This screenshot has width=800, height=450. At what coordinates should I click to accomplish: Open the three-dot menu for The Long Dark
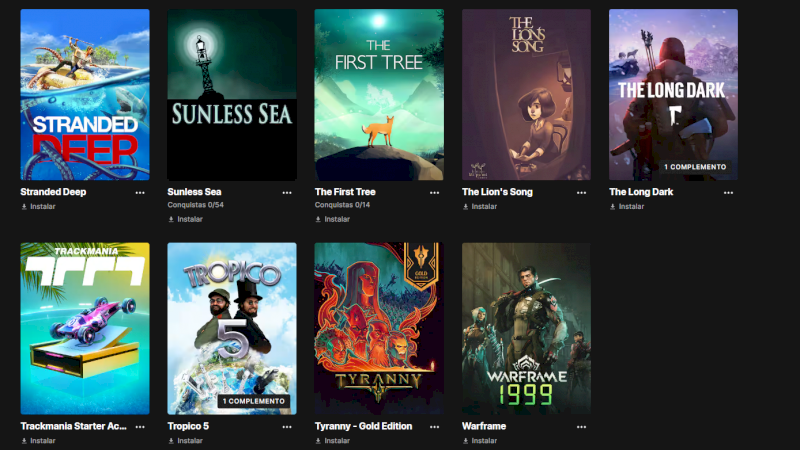click(728, 193)
